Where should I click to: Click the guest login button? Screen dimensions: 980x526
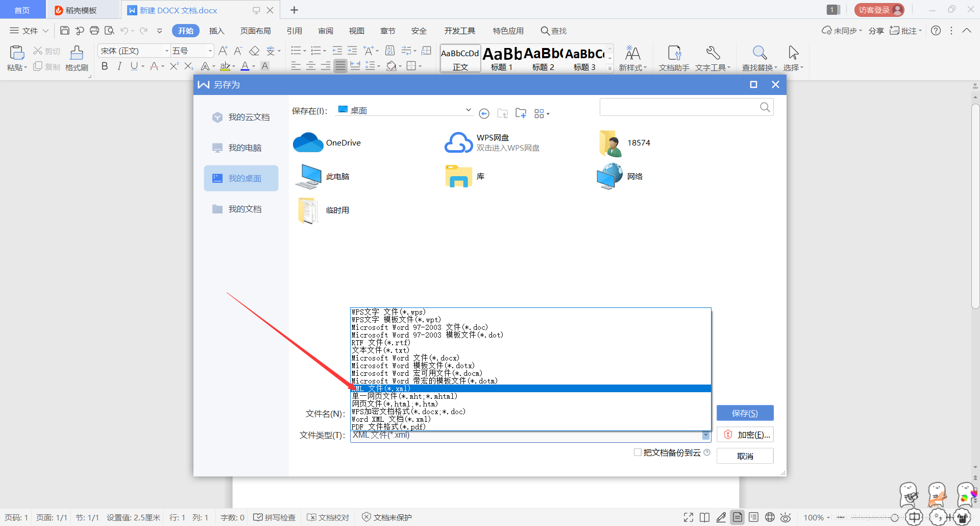[x=879, y=10]
